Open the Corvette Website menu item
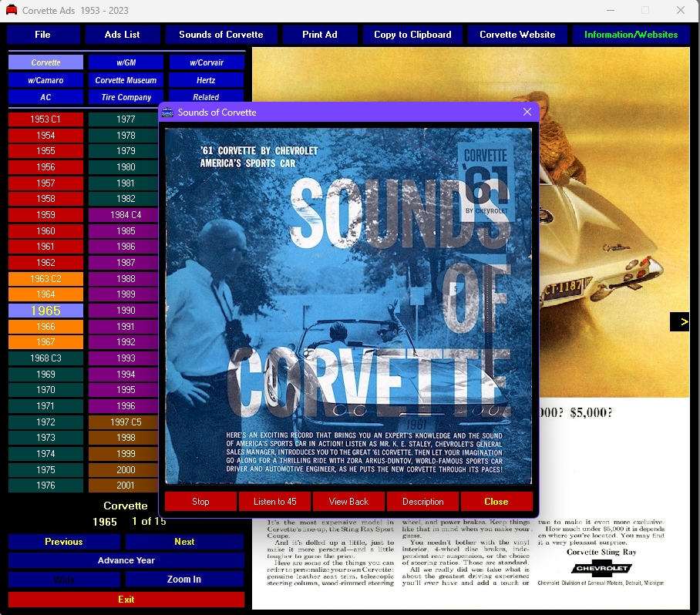 pos(517,35)
